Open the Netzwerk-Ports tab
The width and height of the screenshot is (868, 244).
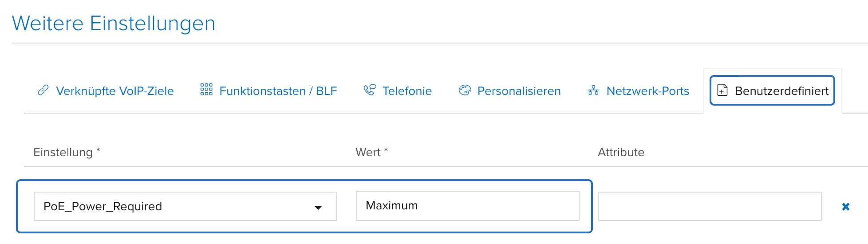647,91
